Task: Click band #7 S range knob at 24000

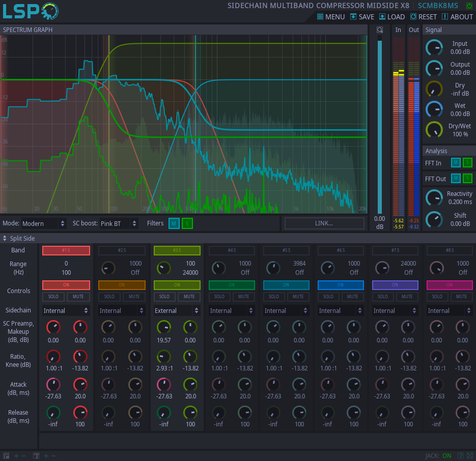Action: (x=382, y=268)
